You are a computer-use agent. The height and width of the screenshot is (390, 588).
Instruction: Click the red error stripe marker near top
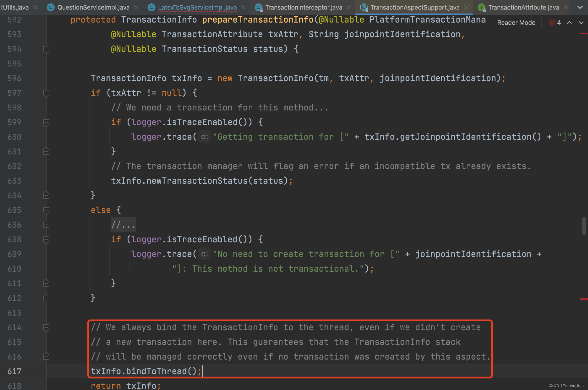coord(583,33)
